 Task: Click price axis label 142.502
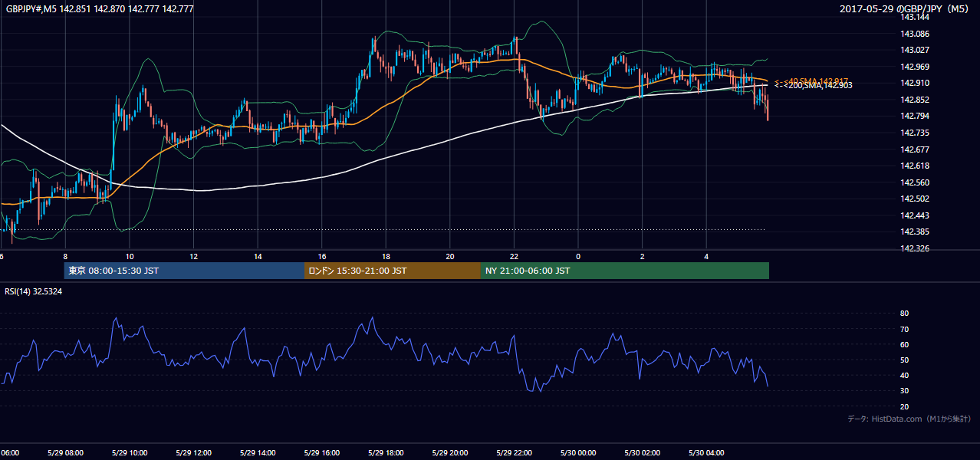[x=914, y=199]
